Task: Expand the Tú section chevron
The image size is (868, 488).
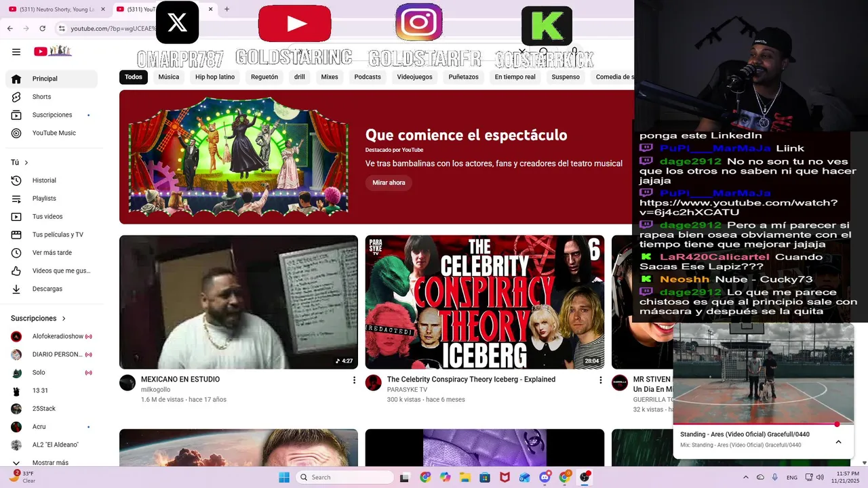Action: [x=26, y=163]
